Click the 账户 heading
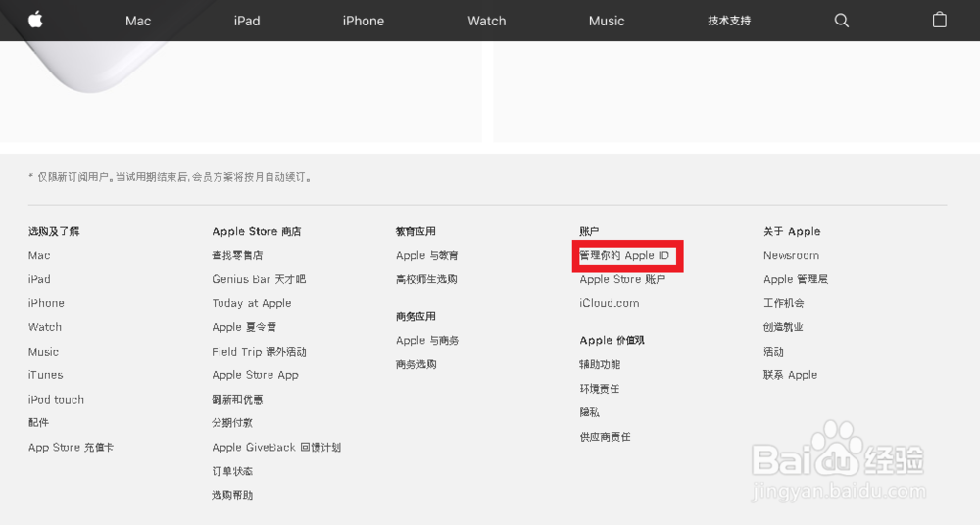 [x=589, y=232]
